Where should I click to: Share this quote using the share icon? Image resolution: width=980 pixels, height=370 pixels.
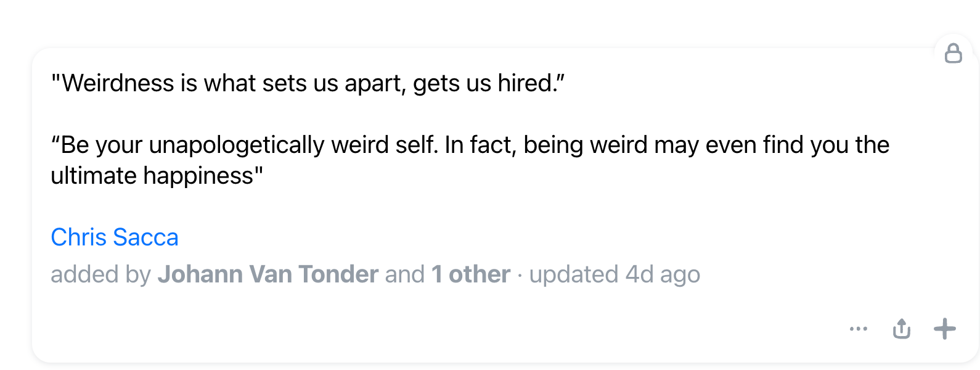(x=901, y=329)
